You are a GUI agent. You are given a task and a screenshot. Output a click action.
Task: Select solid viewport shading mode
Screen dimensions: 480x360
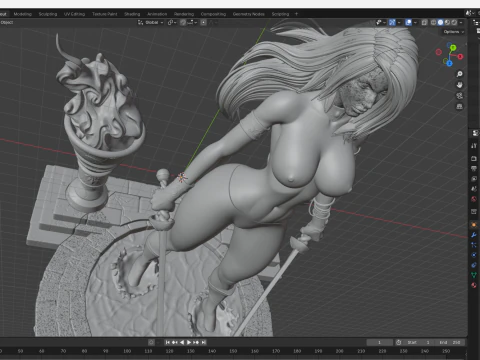(440, 22)
